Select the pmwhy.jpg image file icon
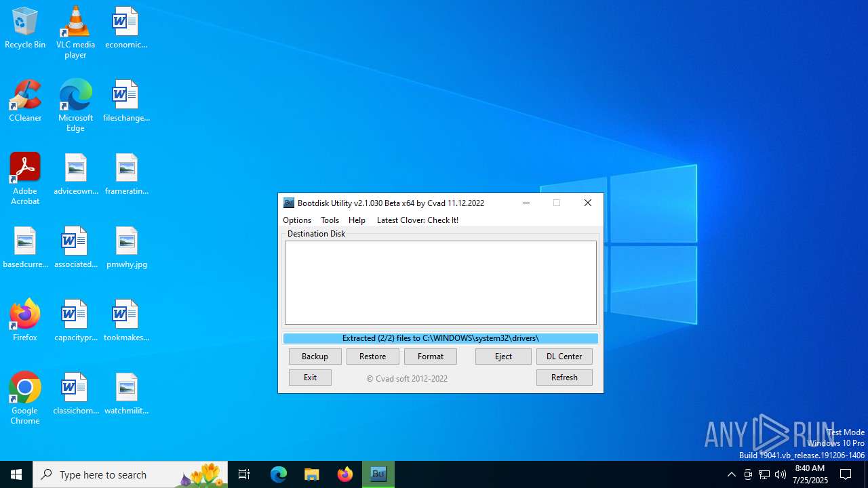 tap(126, 247)
